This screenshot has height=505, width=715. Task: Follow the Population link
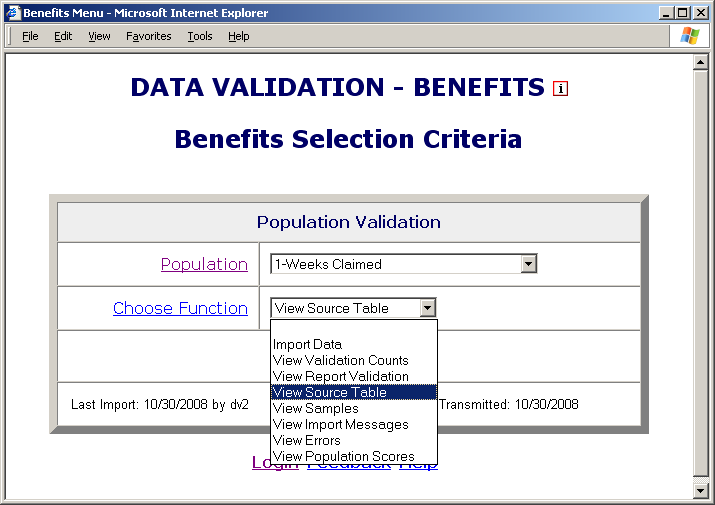point(204,264)
